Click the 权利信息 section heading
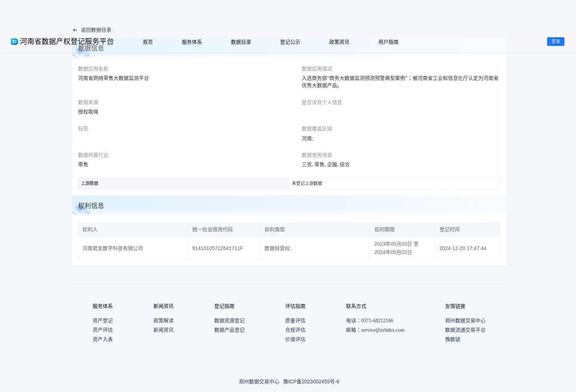The image size is (576, 392). [91, 206]
